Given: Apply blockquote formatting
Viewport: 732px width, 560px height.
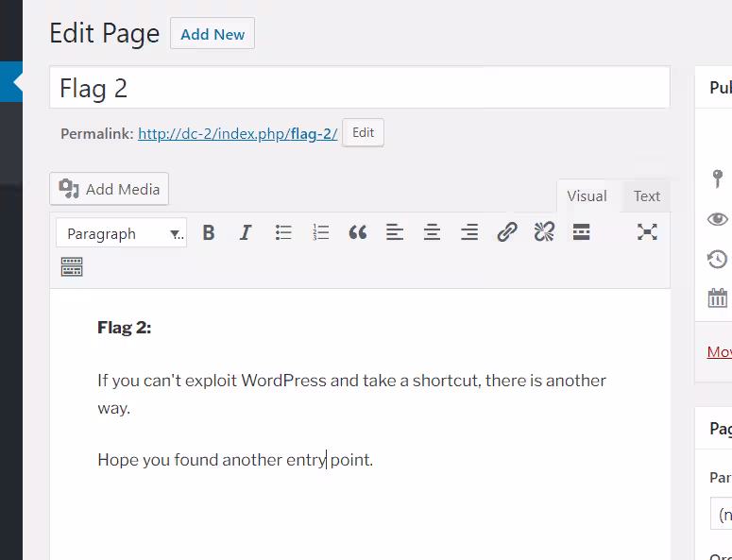Looking at the screenshot, I should tap(357, 232).
